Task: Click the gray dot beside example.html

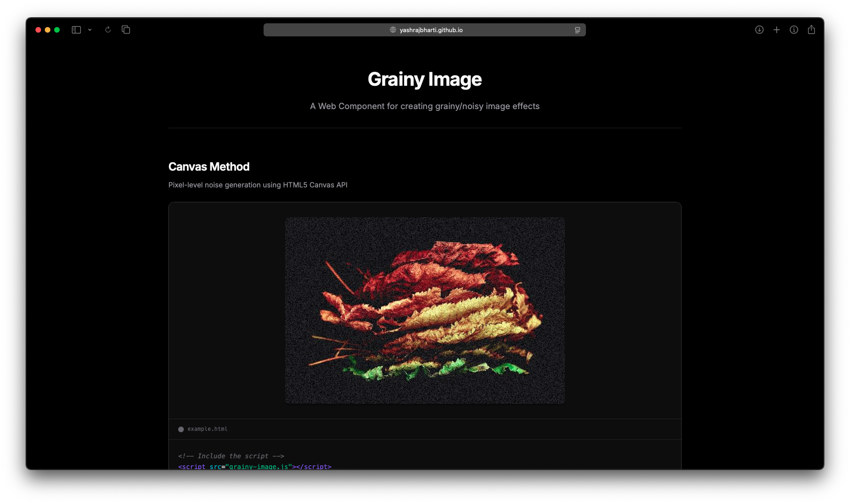Action: (x=181, y=429)
